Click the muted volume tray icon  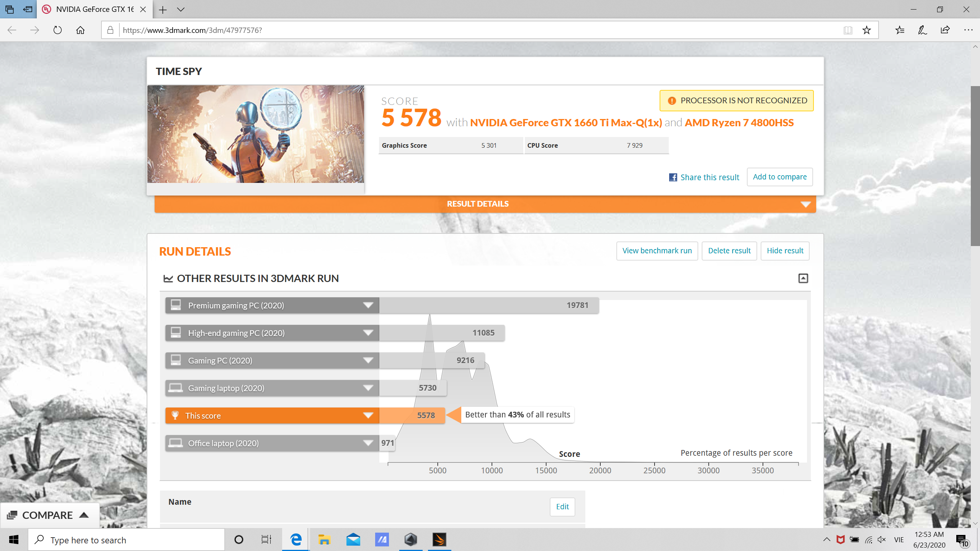(x=882, y=540)
